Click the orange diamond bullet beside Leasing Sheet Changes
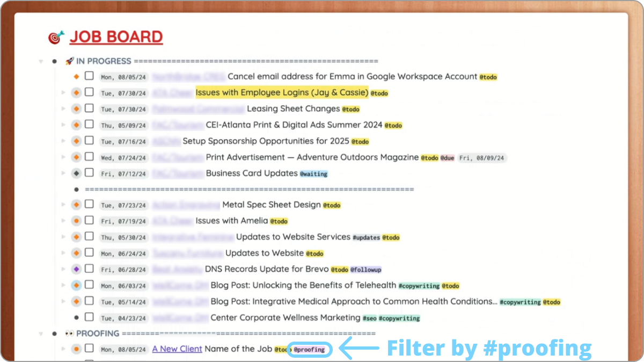Image resolution: width=644 pixels, height=362 pixels. click(76, 108)
